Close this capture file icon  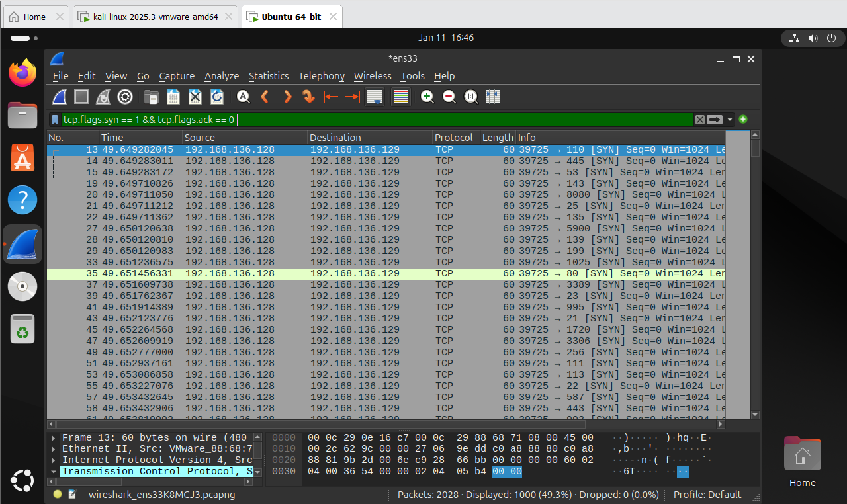(195, 97)
